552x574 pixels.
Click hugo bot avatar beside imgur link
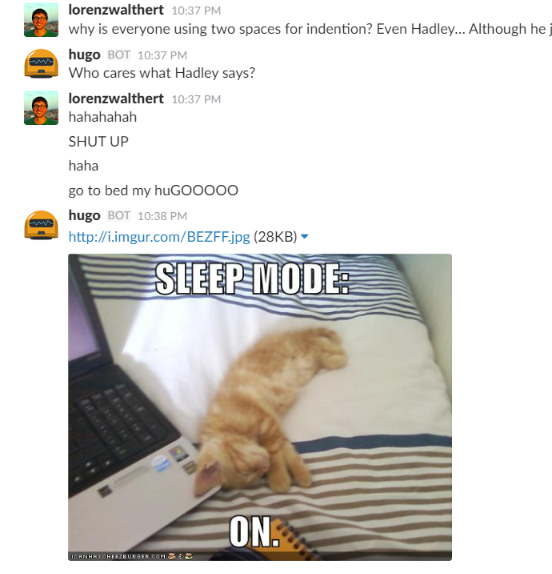[x=41, y=225]
